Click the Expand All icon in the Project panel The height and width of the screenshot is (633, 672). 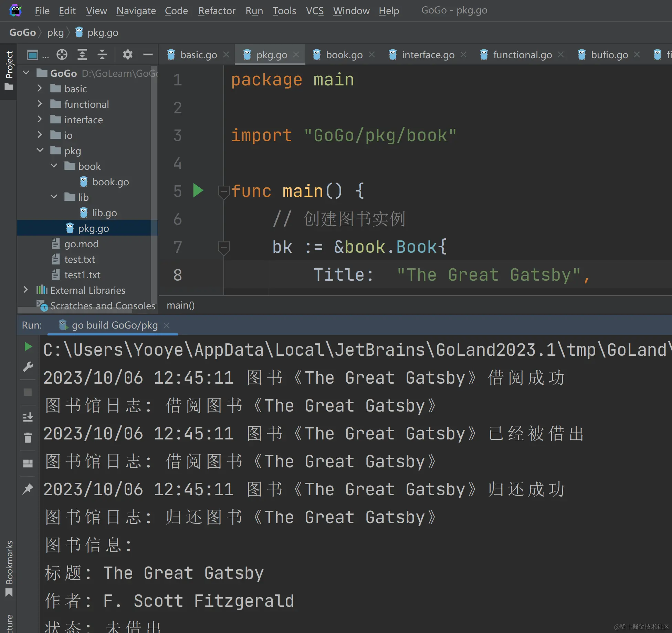82,54
